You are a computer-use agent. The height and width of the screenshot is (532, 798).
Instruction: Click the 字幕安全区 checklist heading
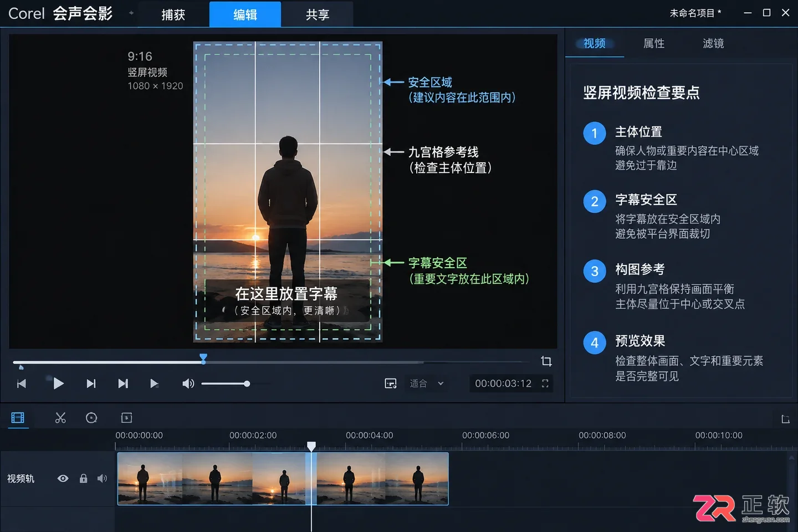[646, 199]
